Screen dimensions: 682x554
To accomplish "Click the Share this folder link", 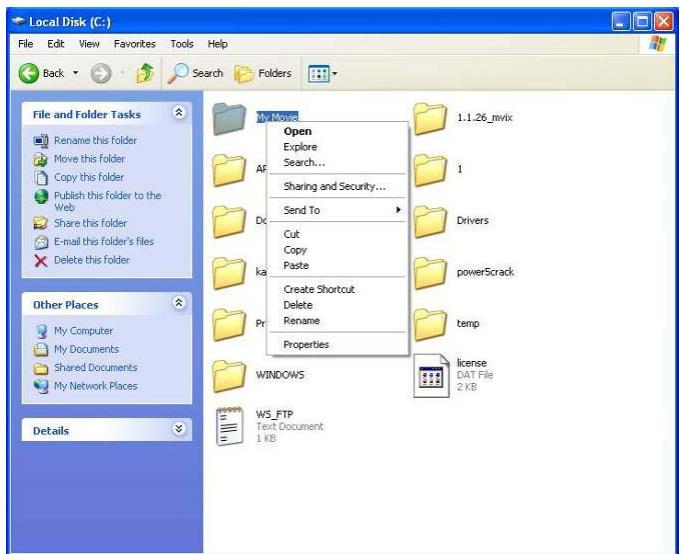I will click(90, 223).
